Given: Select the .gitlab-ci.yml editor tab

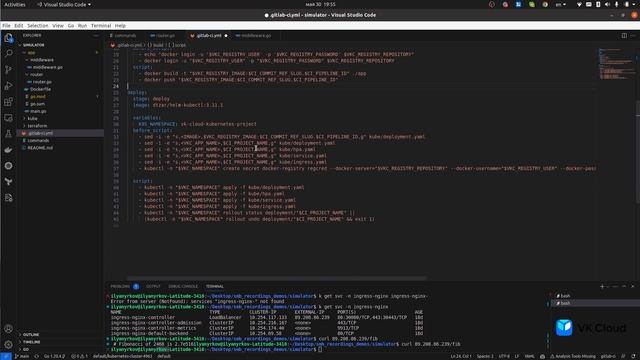Looking at the screenshot, I should click(x=208, y=36).
